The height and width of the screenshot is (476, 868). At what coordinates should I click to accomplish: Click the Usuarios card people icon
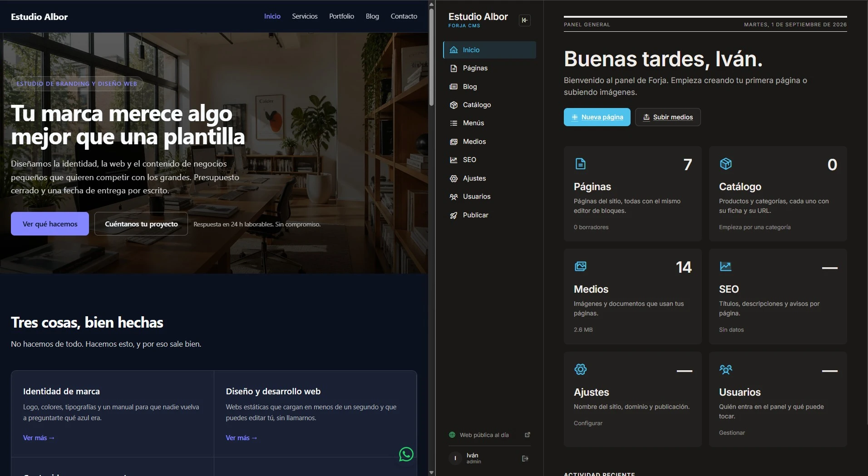726,369
